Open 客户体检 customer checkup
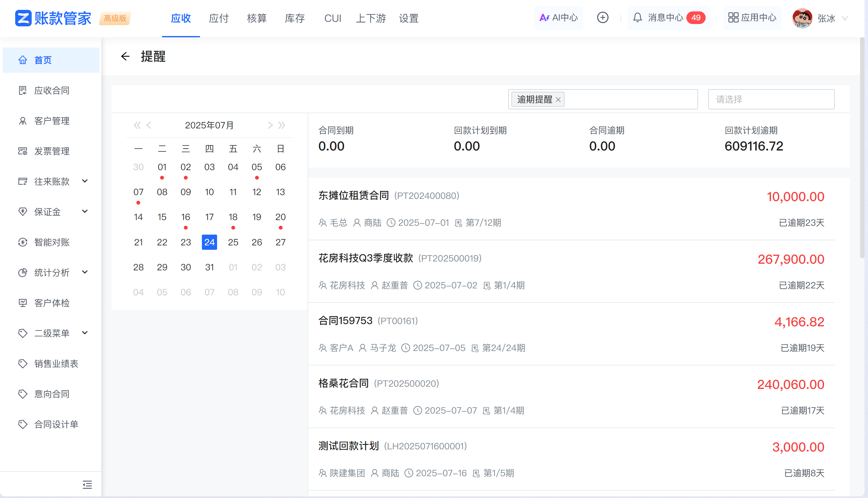The width and height of the screenshot is (868, 498). pos(52,303)
